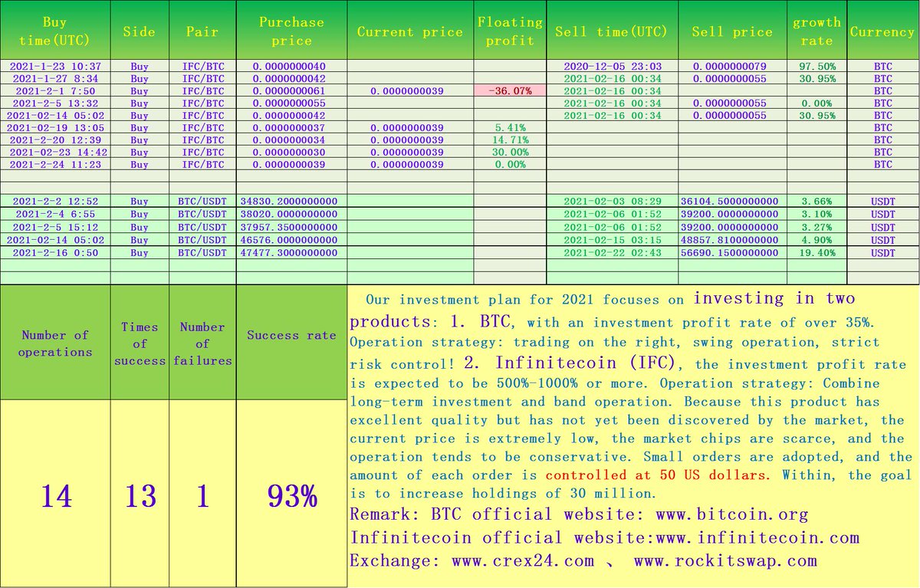Viewport: 920px width, 588px height.
Task: Select the buy time cell 2021-1-23 10:37
Action: tap(55, 67)
